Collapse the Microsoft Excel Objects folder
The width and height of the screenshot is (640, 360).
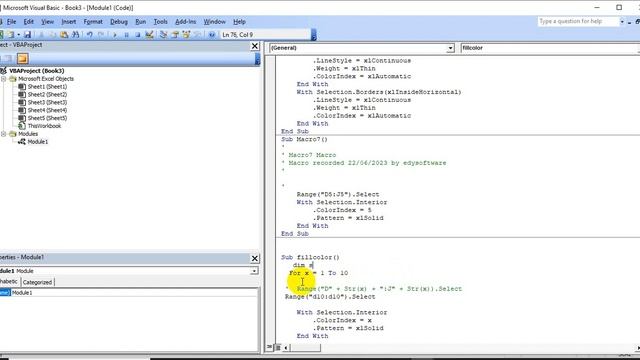click(4, 79)
